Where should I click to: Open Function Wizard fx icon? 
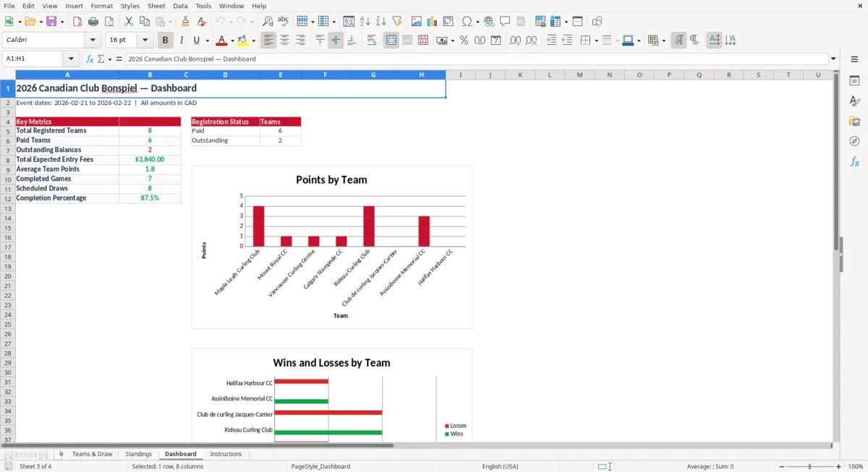(90, 59)
